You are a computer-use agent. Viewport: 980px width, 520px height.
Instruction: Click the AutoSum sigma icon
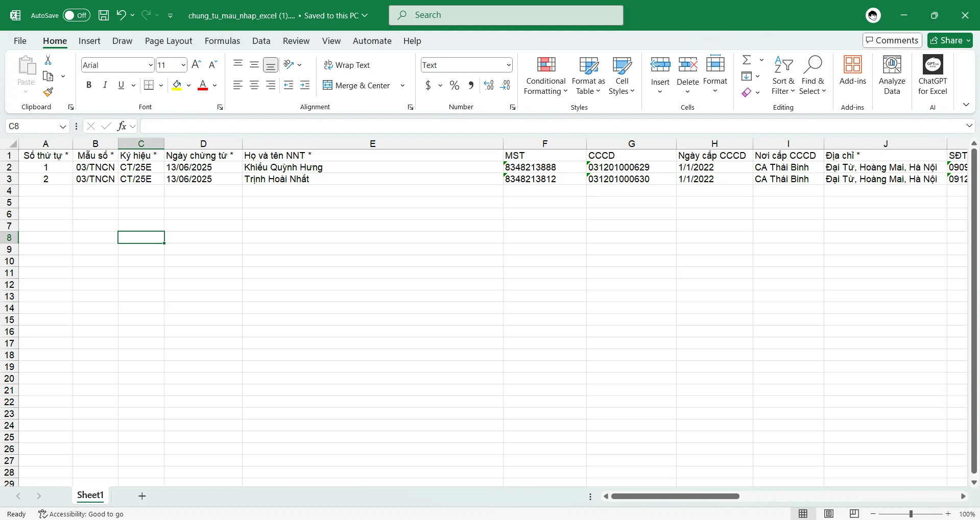[747, 60]
